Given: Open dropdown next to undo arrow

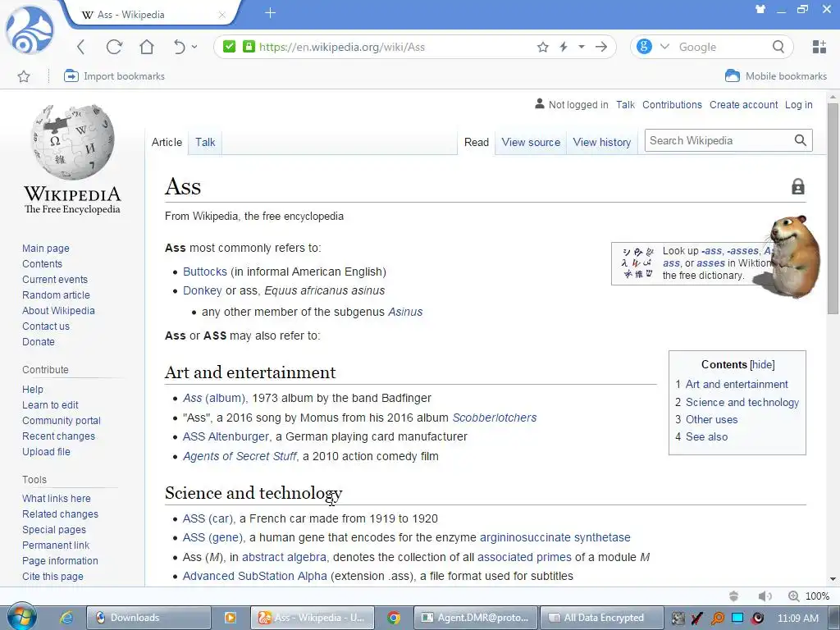Looking at the screenshot, I should (194, 47).
